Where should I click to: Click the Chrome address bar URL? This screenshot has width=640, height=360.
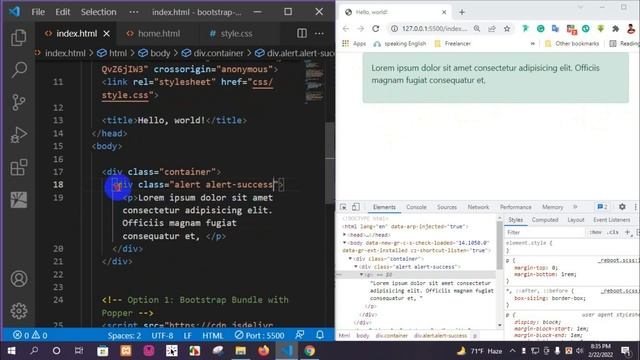[434, 29]
